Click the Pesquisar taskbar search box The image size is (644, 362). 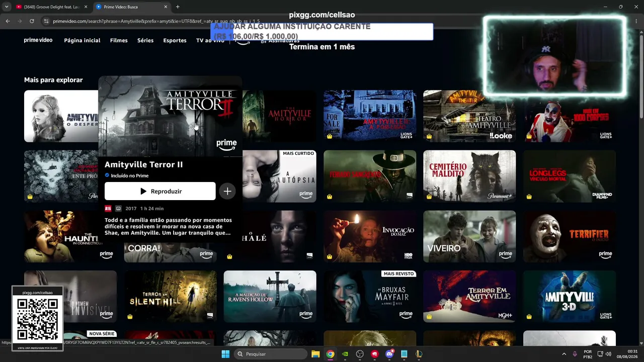pyautogui.click(x=271, y=354)
